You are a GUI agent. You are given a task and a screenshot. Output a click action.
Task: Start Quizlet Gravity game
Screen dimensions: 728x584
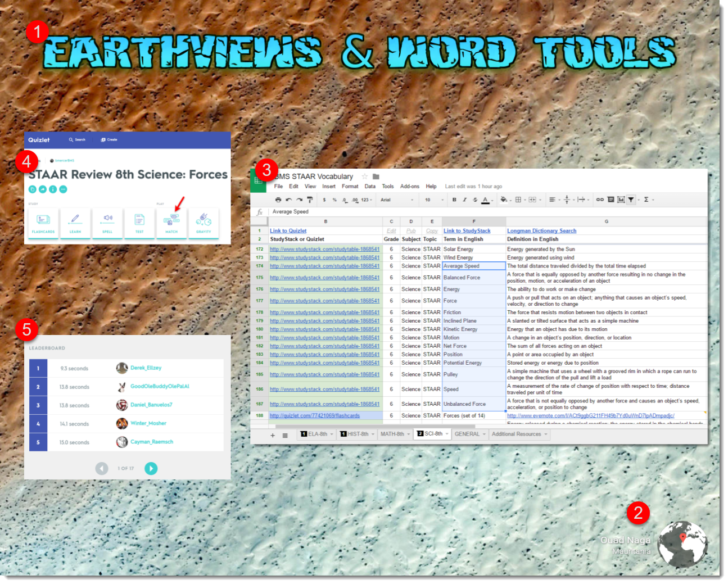204,223
